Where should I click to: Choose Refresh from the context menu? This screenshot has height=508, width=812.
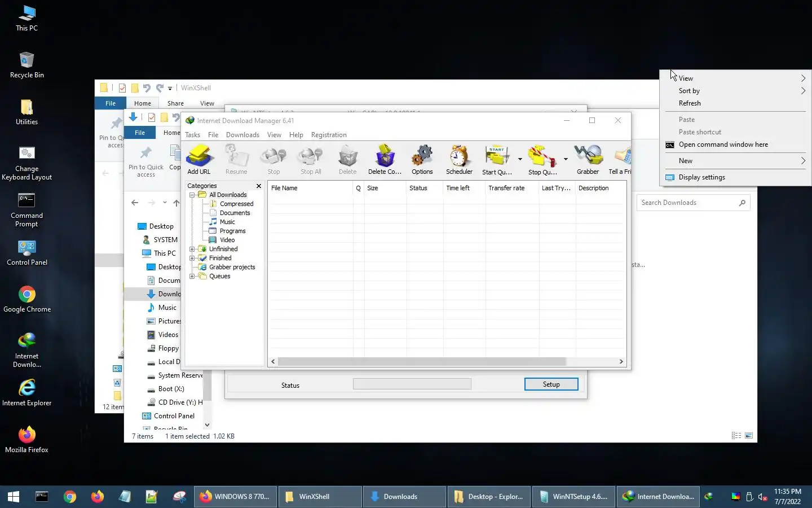tap(736, 103)
